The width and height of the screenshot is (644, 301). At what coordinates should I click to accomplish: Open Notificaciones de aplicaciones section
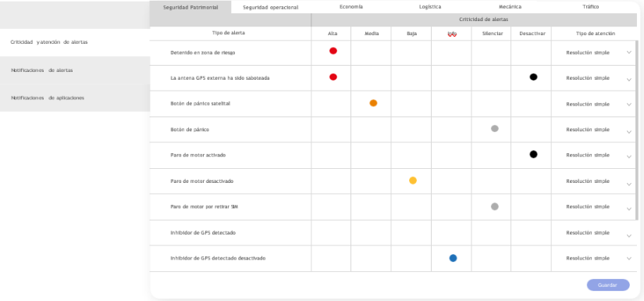click(x=75, y=98)
